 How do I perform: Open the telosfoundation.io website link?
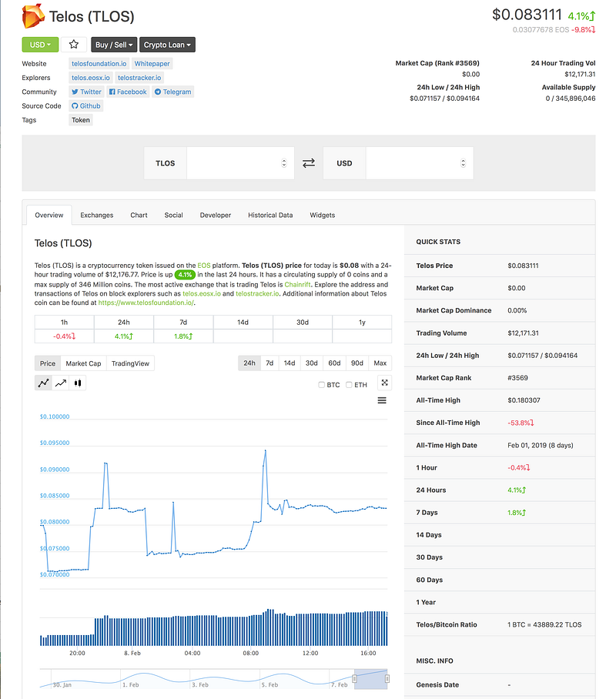99,64
